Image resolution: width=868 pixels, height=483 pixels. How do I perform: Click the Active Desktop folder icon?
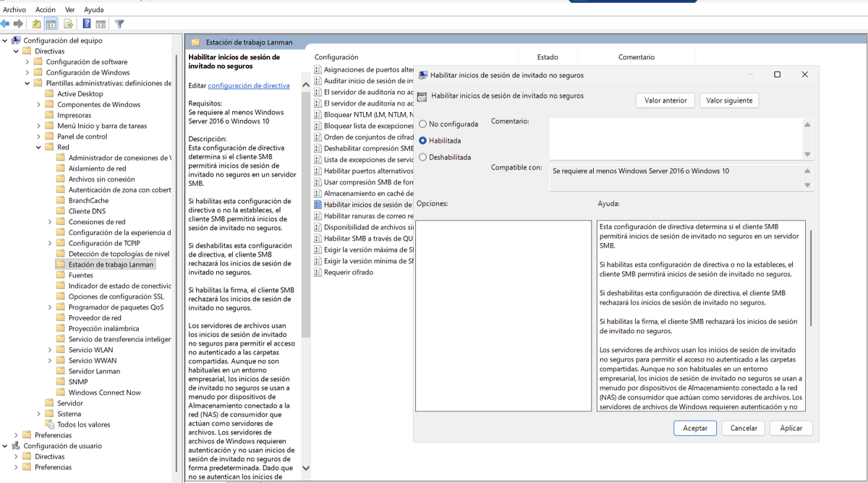[x=50, y=94]
